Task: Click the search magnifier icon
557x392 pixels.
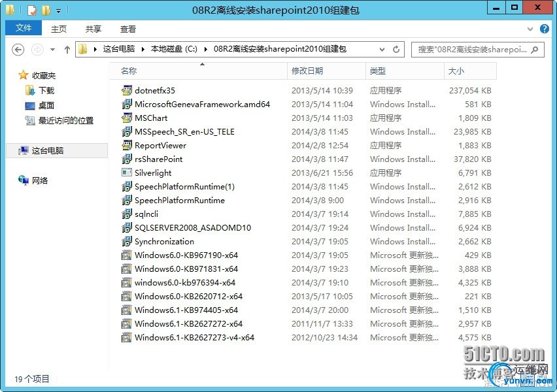Action: (x=535, y=50)
